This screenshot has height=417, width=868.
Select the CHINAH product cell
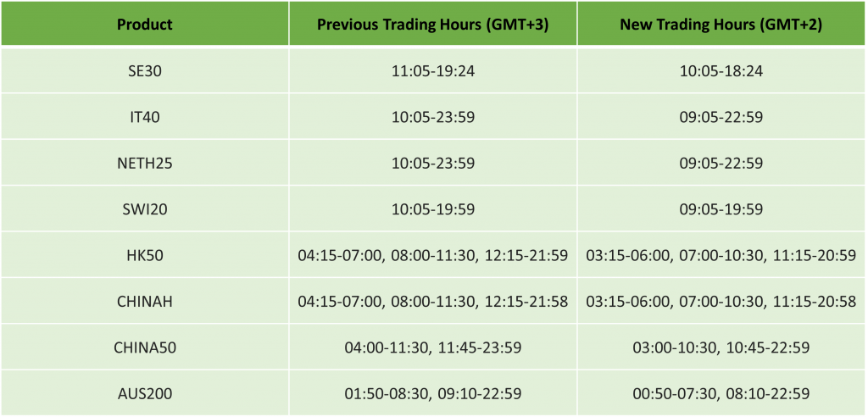(144, 301)
